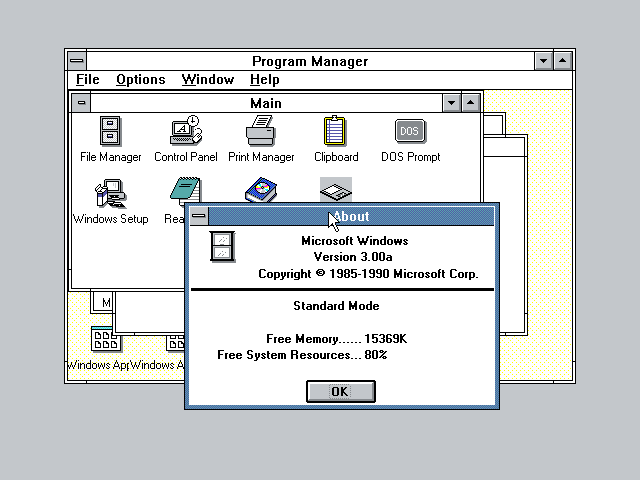This screenshot has height=480, width=640.
Task: Open the Program Manager control menu box
Action: [77, 61]
